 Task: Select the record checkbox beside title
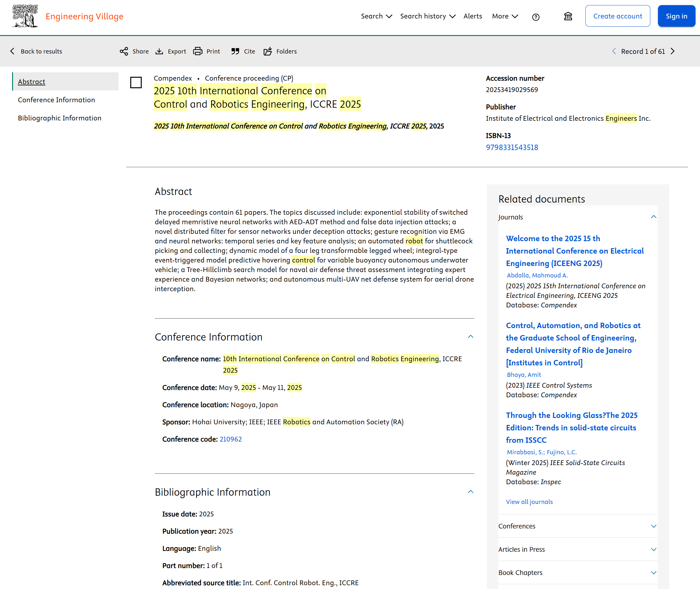tap(136, 83)
